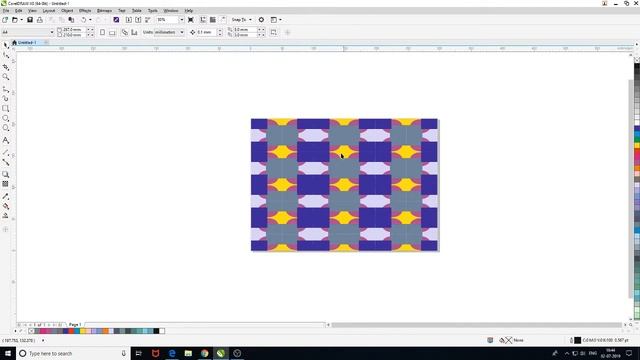640x360 pixels.
Task: Toggle Current page layout button
Action: 134,32
